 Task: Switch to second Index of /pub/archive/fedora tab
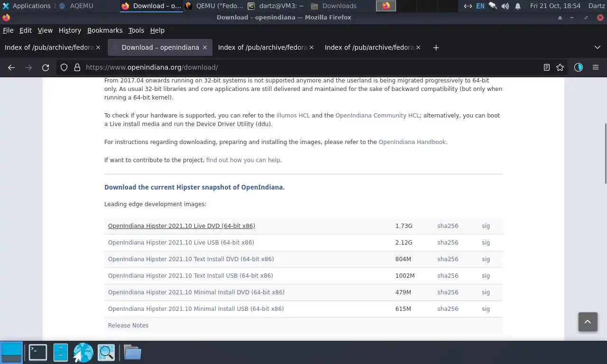(x=267, y=47)
